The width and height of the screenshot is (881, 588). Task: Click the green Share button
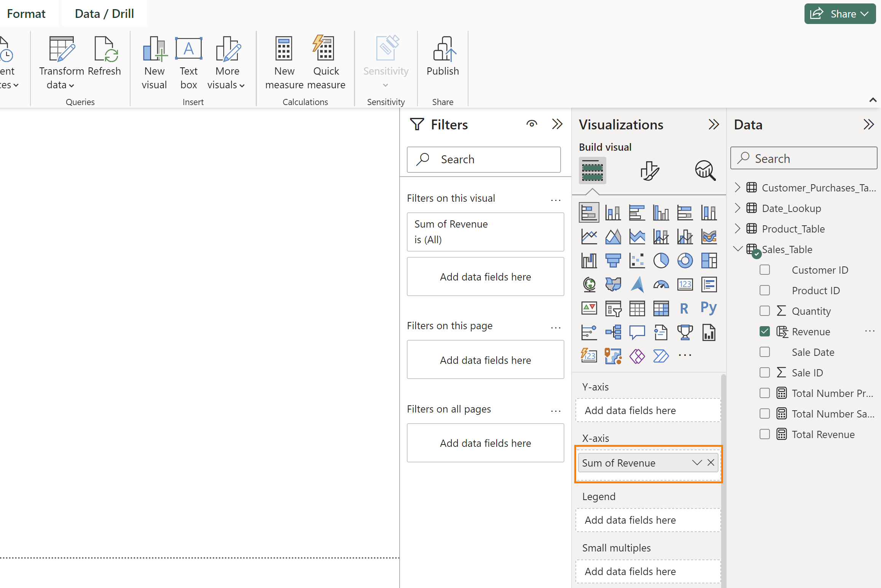tap(840, 14)
